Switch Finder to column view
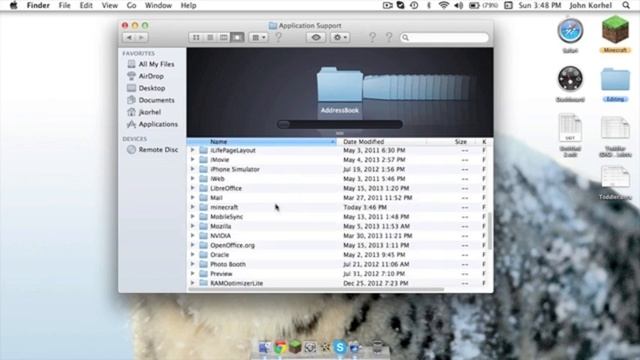Screen dimensions: 640x360 224,38
